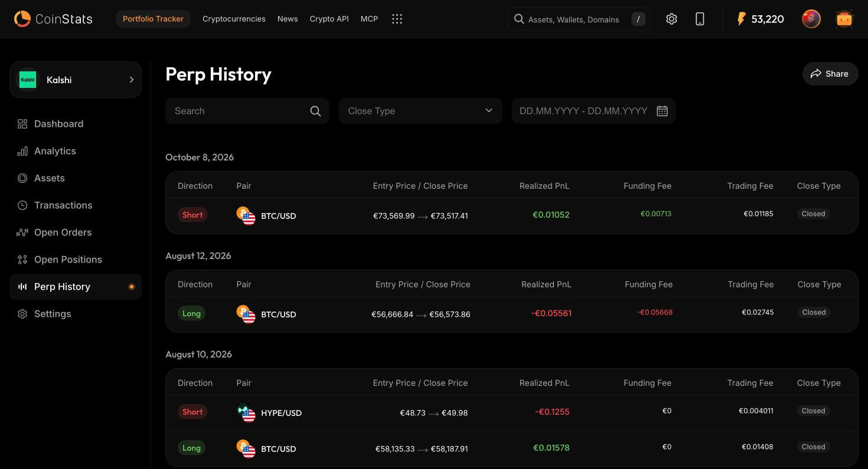
Task: Click the Open Positions icon in sidebar
Action: pyautogui.click(x=22, y=260)
